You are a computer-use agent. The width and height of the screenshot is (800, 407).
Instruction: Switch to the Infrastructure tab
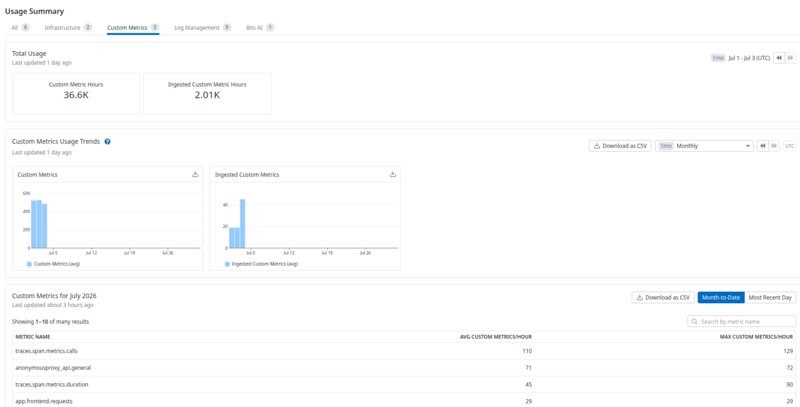[x=68, y=28]
